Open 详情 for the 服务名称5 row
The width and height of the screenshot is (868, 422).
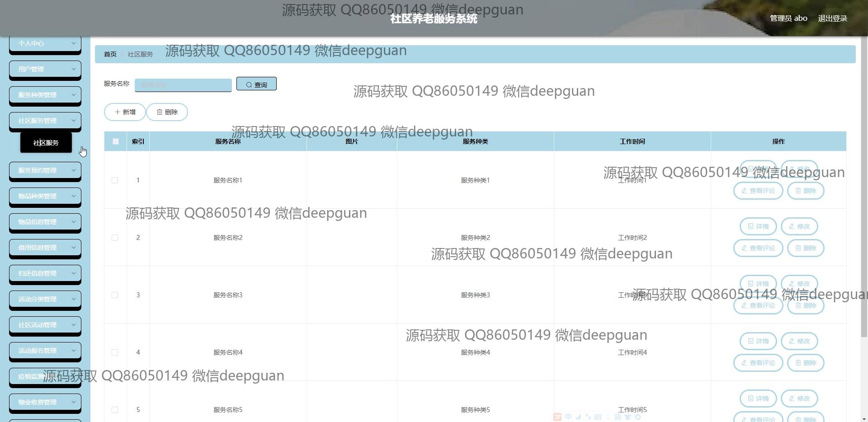[758, 399]
